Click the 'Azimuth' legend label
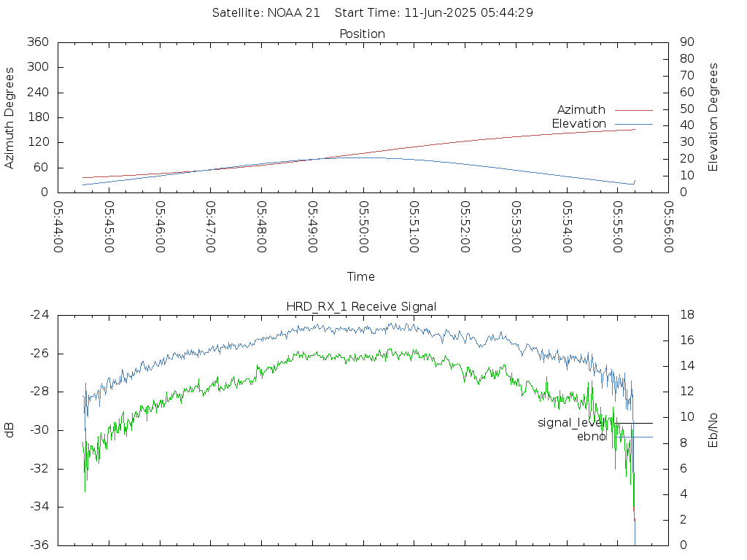The width and height of the screenshot is (747, 560). [x=581, y=110]
